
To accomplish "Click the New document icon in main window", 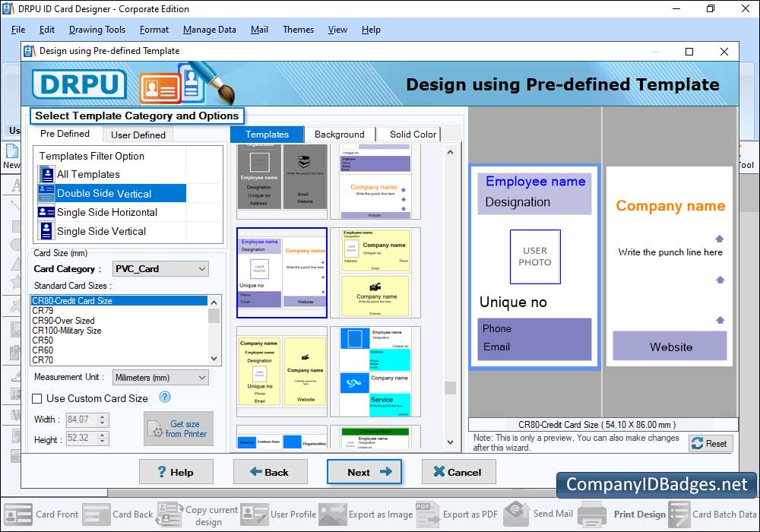I will 11,150.
